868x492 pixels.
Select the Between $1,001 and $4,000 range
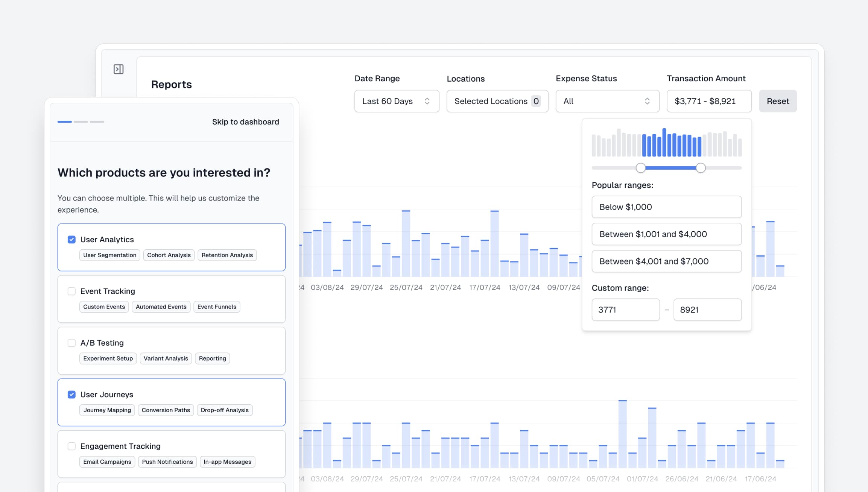tap(666, 234)
